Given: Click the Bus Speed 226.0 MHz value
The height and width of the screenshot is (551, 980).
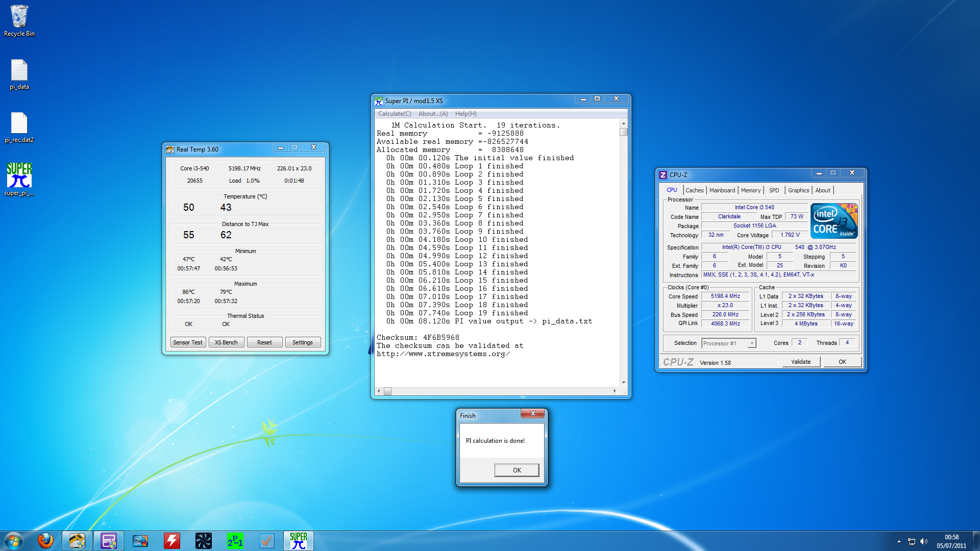Looking at the screenshot, I should (x=725, y=314).
